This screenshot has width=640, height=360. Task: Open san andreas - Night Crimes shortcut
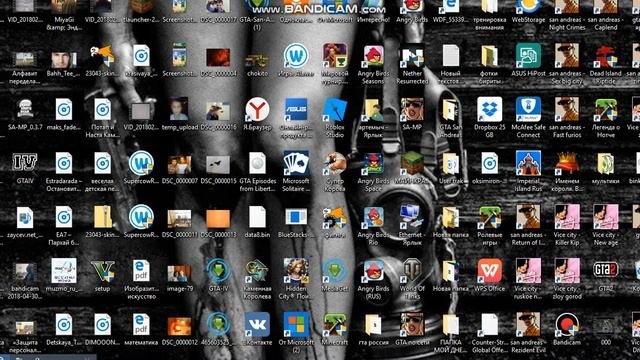pos(567,7)
